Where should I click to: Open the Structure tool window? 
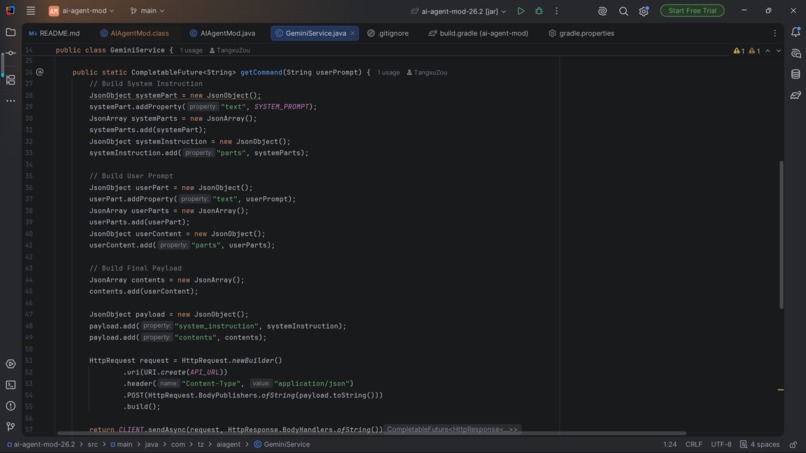point(10,80)
